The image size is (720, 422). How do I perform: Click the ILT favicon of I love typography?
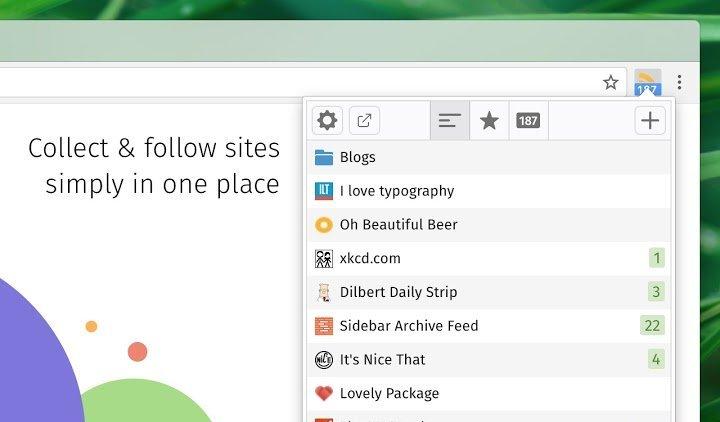(x=324, y=191)
